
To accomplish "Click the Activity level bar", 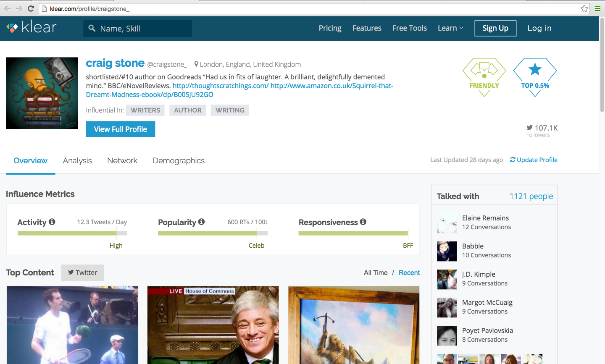I will 72,233.
